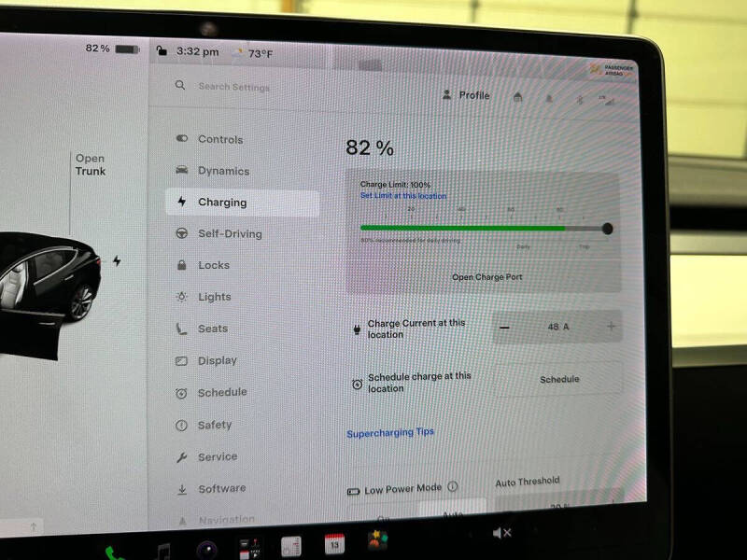Click the search magnifier icon
747x560 pixels.
click(179, 85)
